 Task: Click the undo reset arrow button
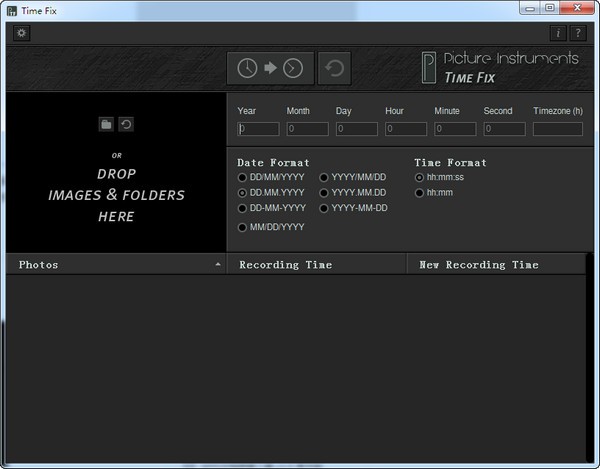click(x=334, y=68)
